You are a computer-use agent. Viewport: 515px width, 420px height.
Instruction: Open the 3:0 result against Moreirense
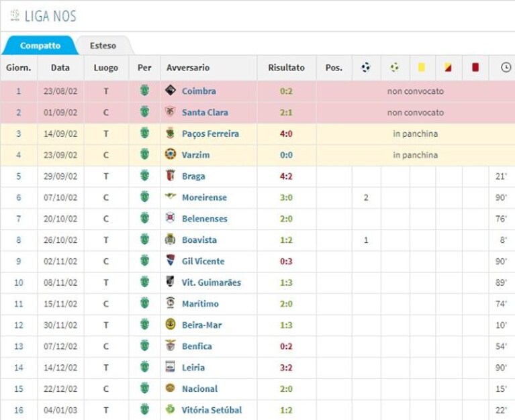286,197
